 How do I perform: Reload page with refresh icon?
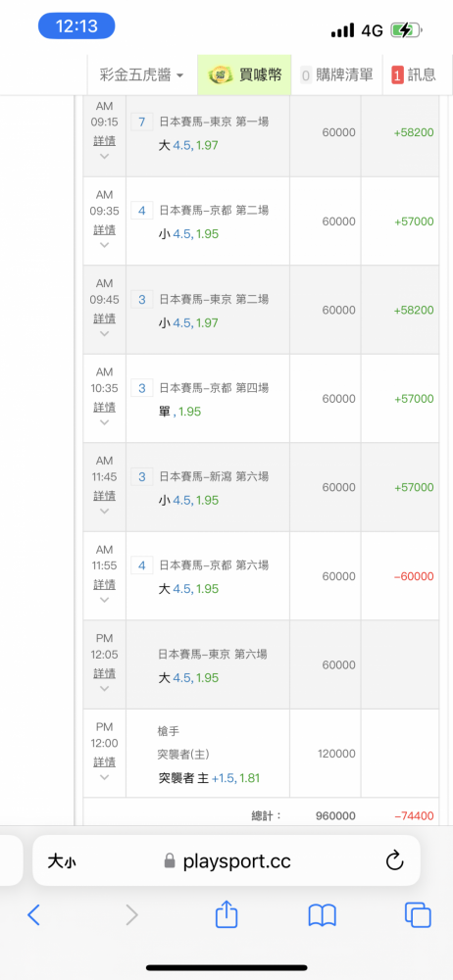394,861
